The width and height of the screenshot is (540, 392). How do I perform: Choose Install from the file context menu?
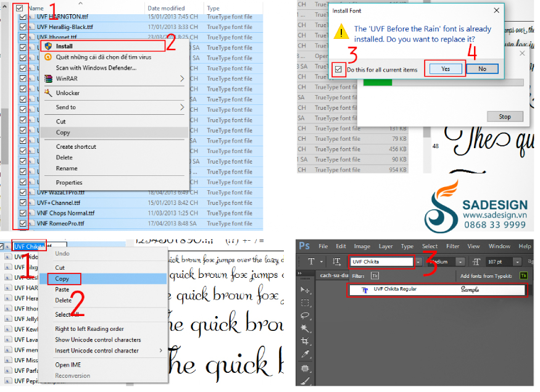[x=104, y=46]
